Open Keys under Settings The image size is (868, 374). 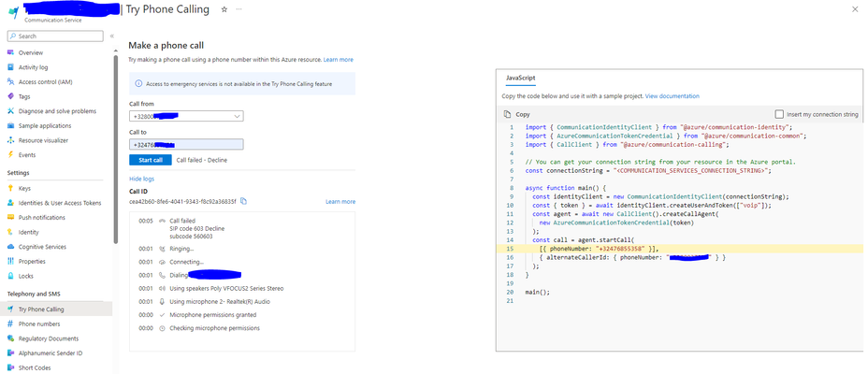(x=24, y=188)
